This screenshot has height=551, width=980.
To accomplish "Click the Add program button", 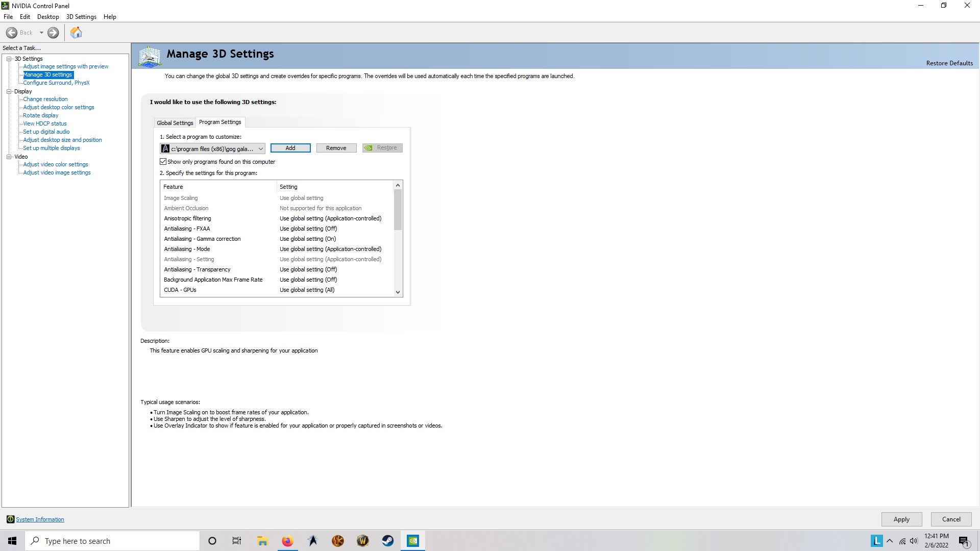I will coord(290,148).
